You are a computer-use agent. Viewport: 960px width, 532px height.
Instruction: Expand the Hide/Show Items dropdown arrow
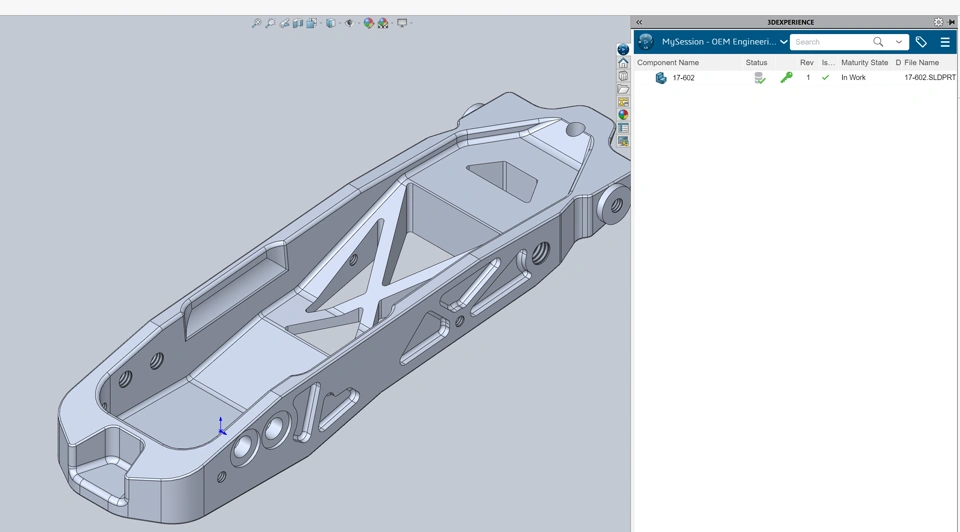(358, 23)
